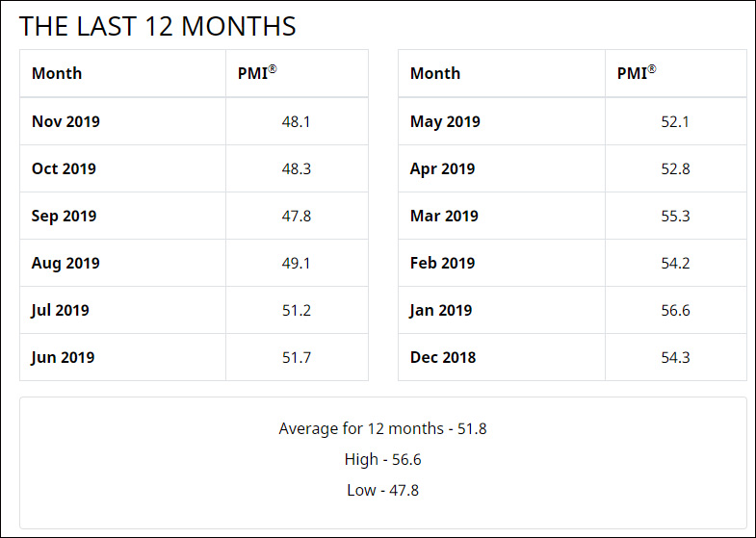Click the Nov 2019 month cell
The width and height of the screenshot is (756, 538).
pos(65,121)
